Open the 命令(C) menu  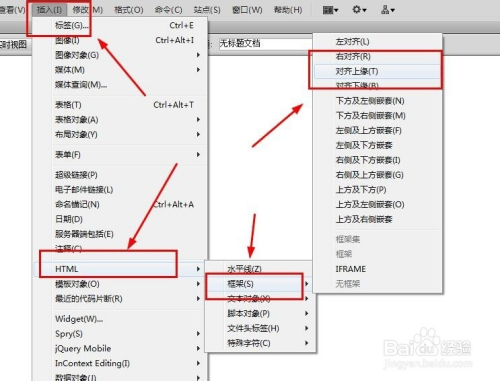168,10
